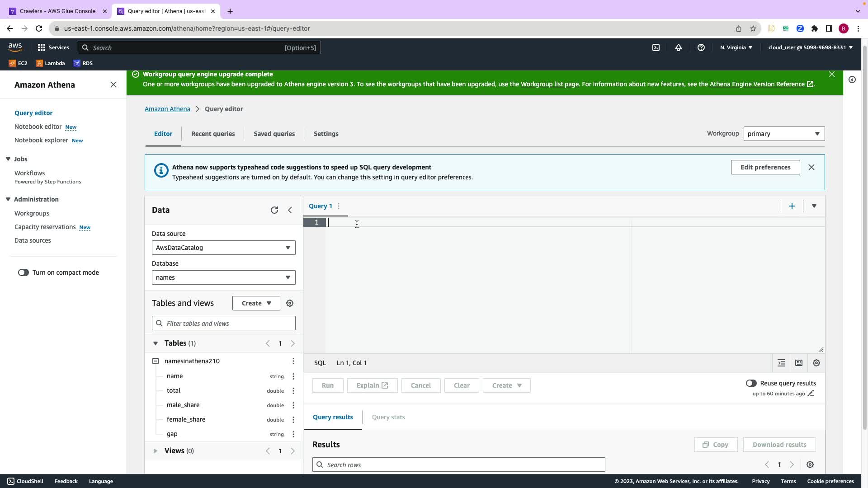Viewport: 868px width, 488px height.
Task: Collapse the Data side panel
Action: [290, 210]
